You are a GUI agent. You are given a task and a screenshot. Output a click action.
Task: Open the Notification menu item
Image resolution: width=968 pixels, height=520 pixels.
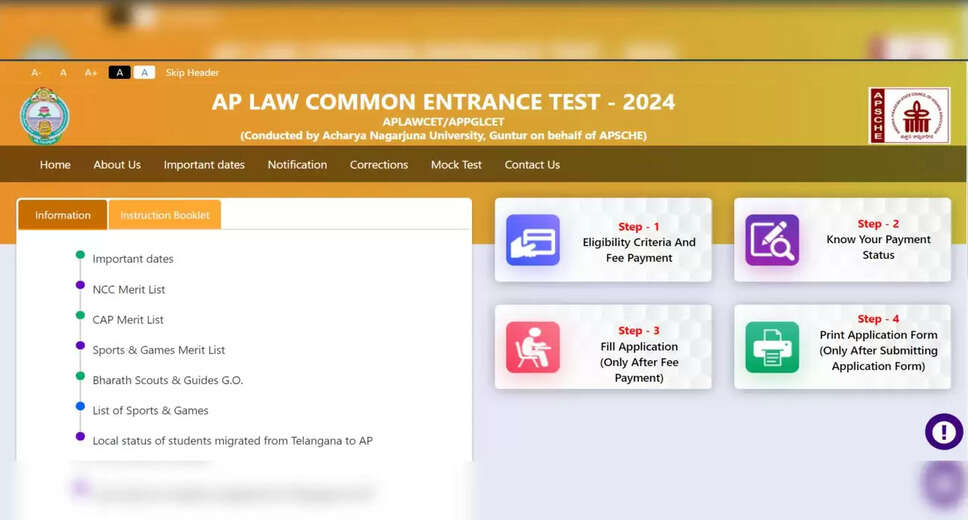click(x=297, y=165)
